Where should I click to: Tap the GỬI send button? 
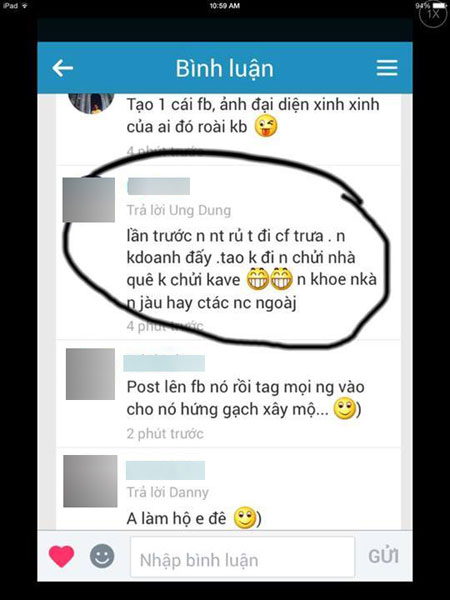383,557
